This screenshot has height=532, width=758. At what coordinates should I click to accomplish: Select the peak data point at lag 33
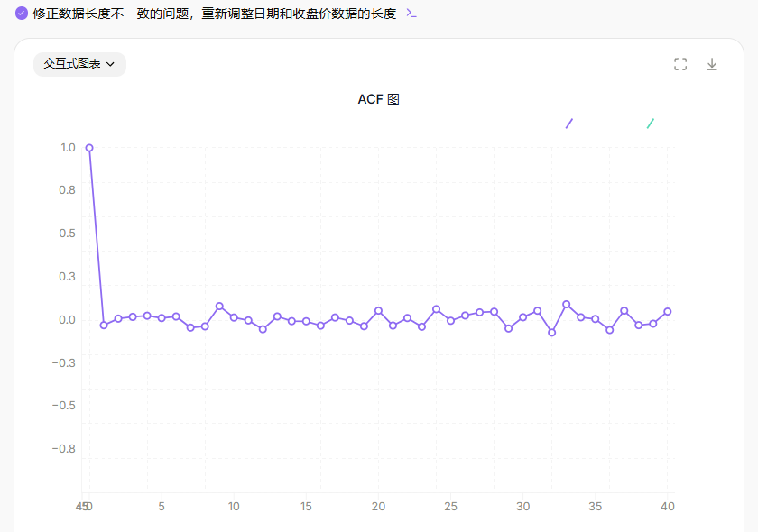click(x=566, y=305)
